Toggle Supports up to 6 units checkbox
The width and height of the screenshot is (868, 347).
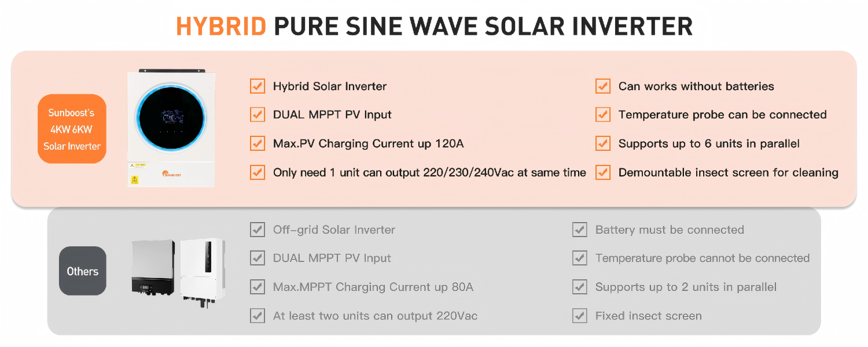pyautogui.click(x=603, y=143)
